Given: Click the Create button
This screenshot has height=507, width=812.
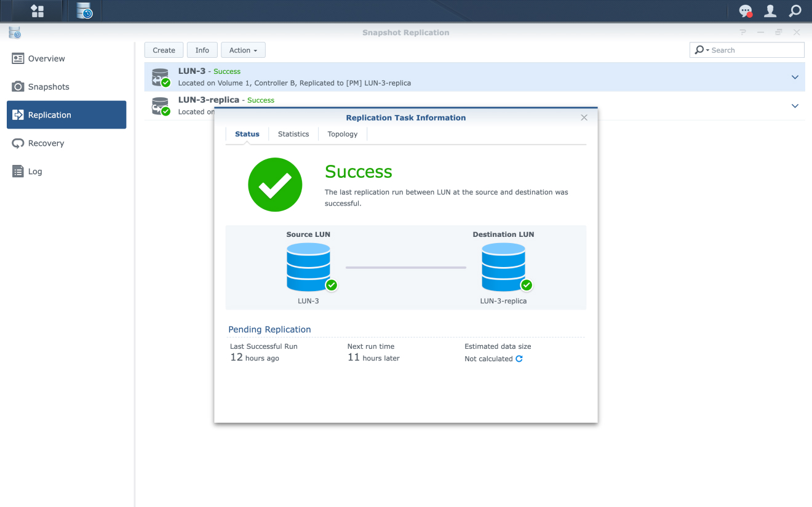Looking at the screenshot, I should click(164, 50).
